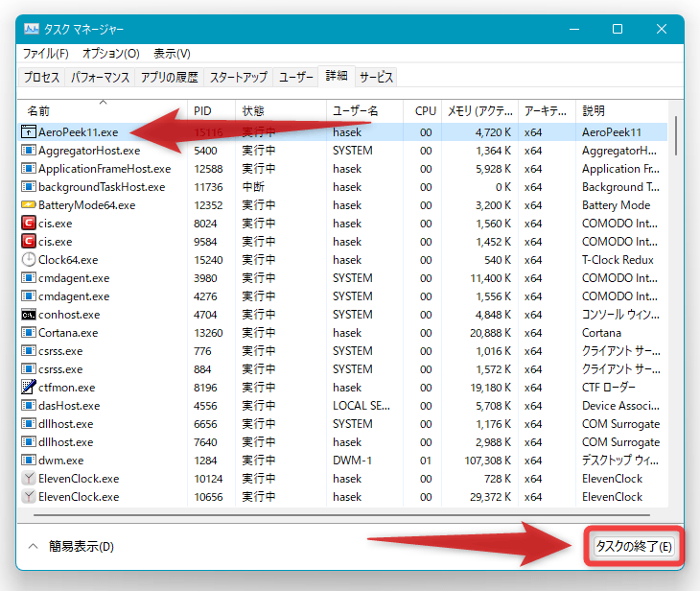This screenshot has width=700, height=591.
Task: Select the Cortana.exe process name
Action: pos(68,333)
